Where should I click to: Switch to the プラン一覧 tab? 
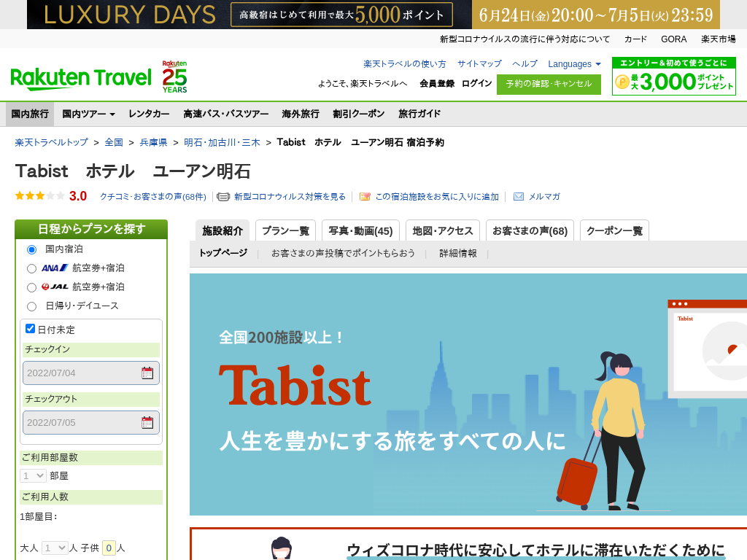pos(285,231)
